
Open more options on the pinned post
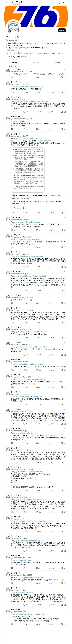point(65,69)
